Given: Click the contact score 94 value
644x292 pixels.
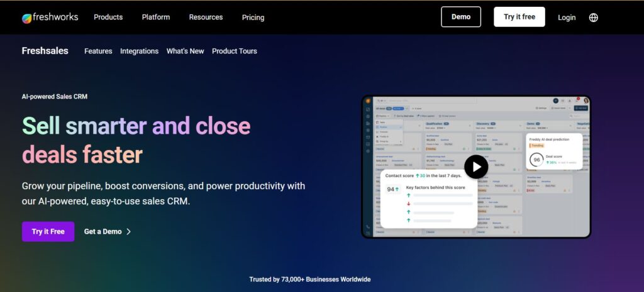Looking at the screenshot, I should click(x=391, y=189).
